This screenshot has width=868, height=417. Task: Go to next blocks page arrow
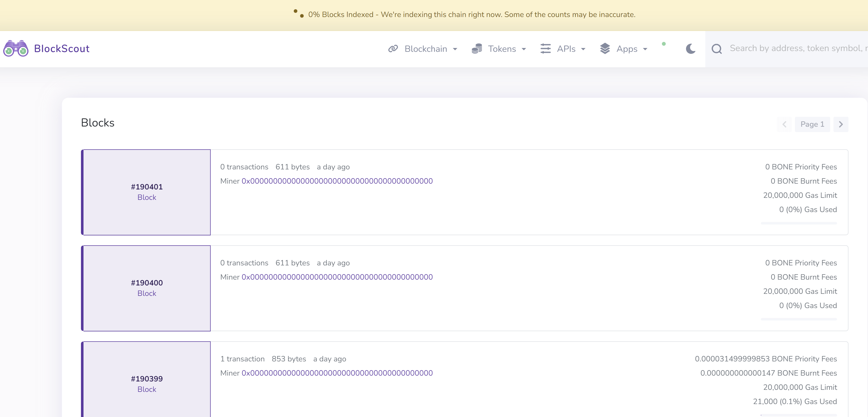point(841,124)
